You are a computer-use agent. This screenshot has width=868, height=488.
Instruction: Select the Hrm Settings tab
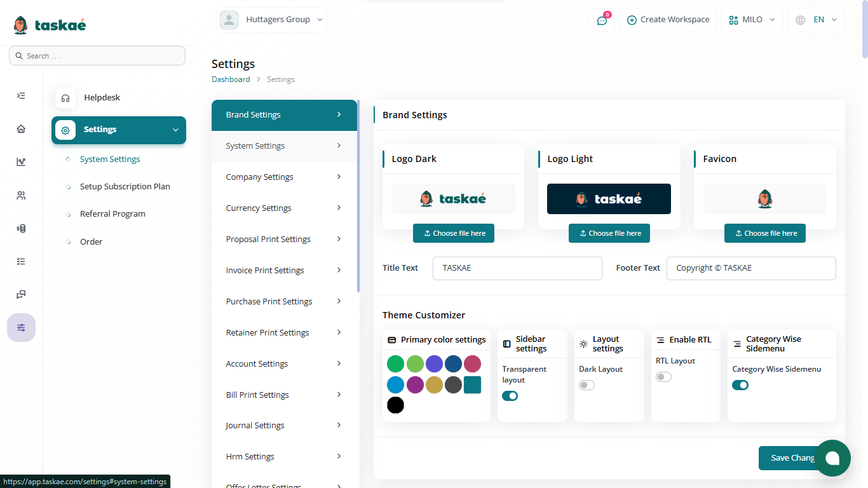284,456
